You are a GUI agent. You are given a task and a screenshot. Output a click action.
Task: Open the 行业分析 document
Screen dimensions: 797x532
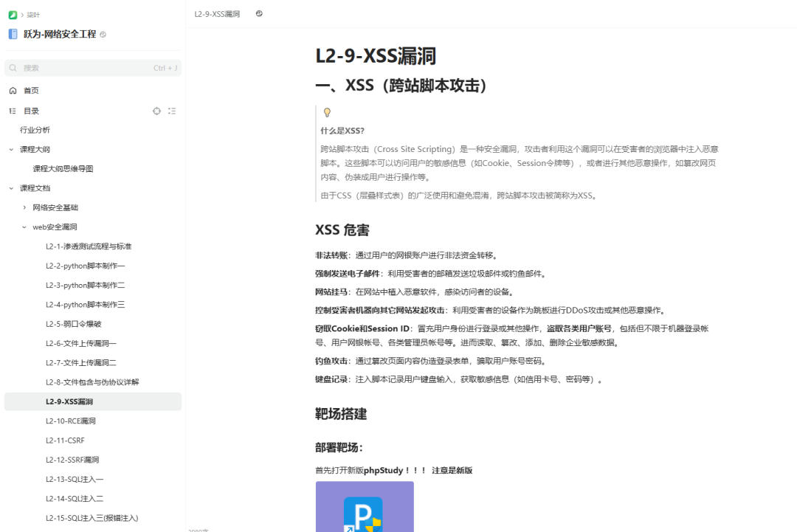pyautogui.click(x=35, y=130)
